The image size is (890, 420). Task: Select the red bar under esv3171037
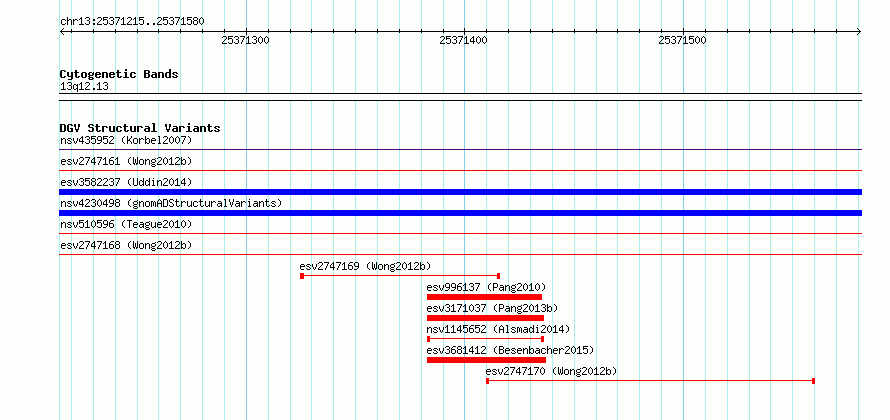(485, 318)
